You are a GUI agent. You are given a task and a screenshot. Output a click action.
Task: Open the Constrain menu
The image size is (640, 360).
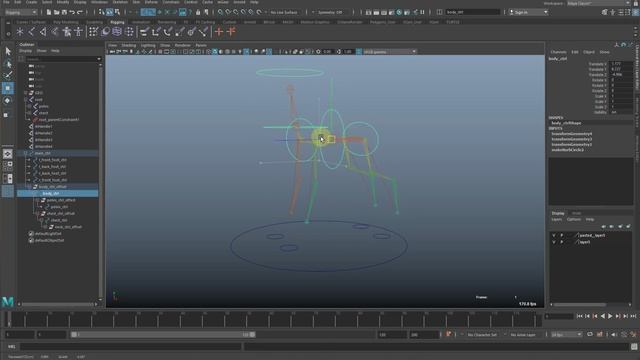click(171, 2)
